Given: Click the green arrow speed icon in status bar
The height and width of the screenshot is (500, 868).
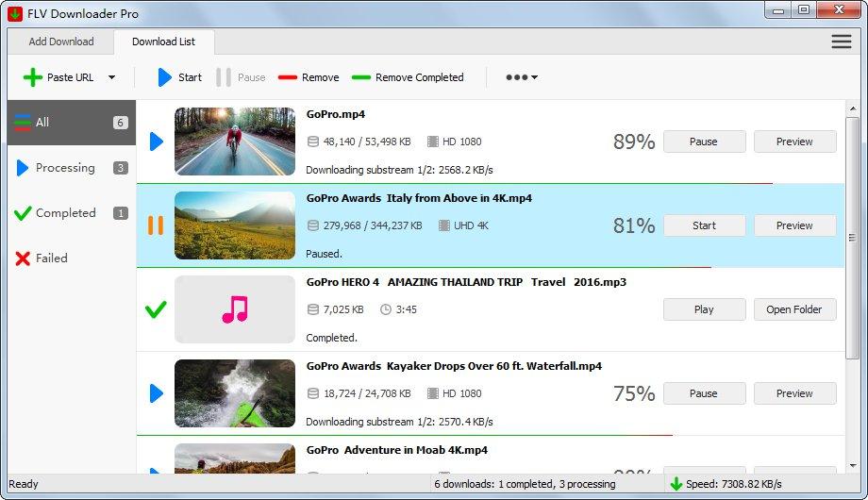Looking at the screenshot, I should click(x=676, y=484).
